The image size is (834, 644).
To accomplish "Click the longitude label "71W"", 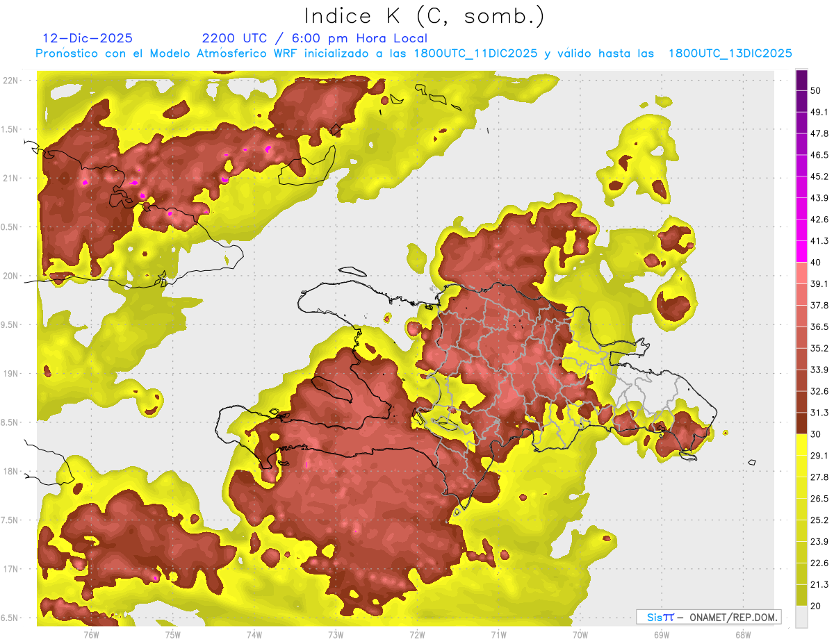I will (x=498, y=634).
